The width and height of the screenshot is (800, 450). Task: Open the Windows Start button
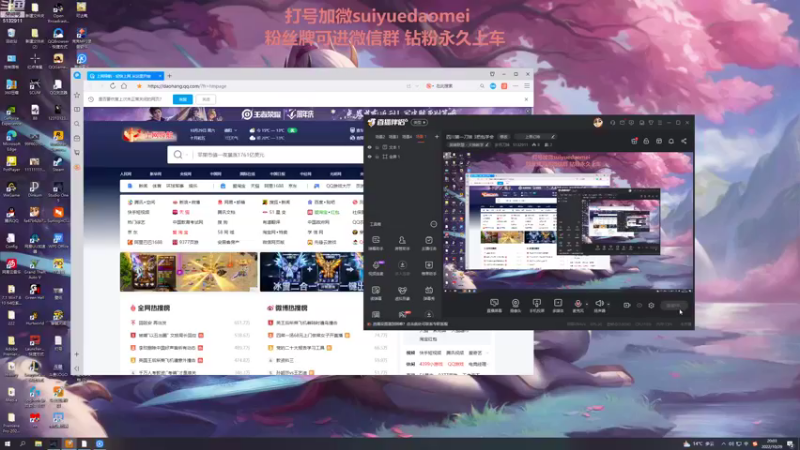coord(8,444)
